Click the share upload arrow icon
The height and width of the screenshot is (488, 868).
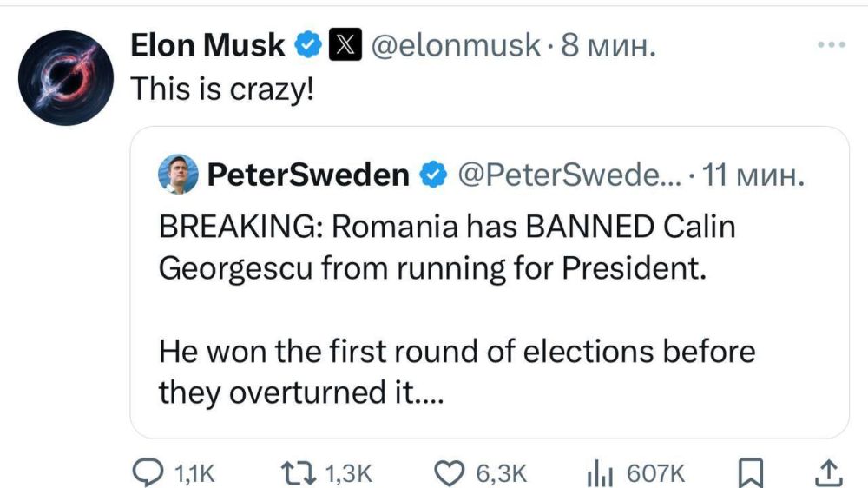tap(829, 472)
